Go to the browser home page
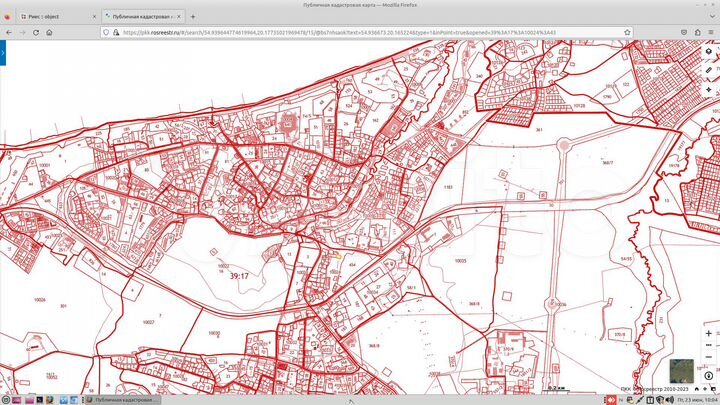This screenshot has width=720, height=405. point(48,32)
